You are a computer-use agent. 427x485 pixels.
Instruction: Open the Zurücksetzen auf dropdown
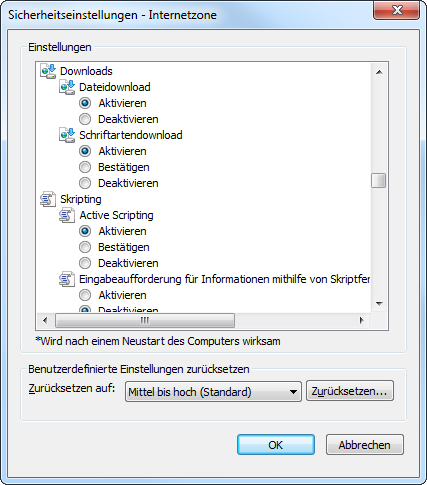(213, 392)
